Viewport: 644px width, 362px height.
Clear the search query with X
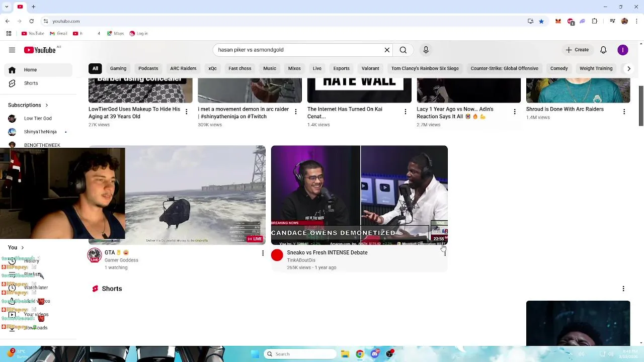point(387,50)
